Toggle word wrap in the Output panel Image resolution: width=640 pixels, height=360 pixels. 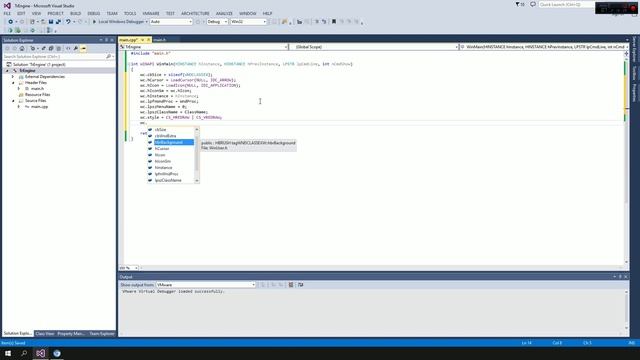(300, 285)
